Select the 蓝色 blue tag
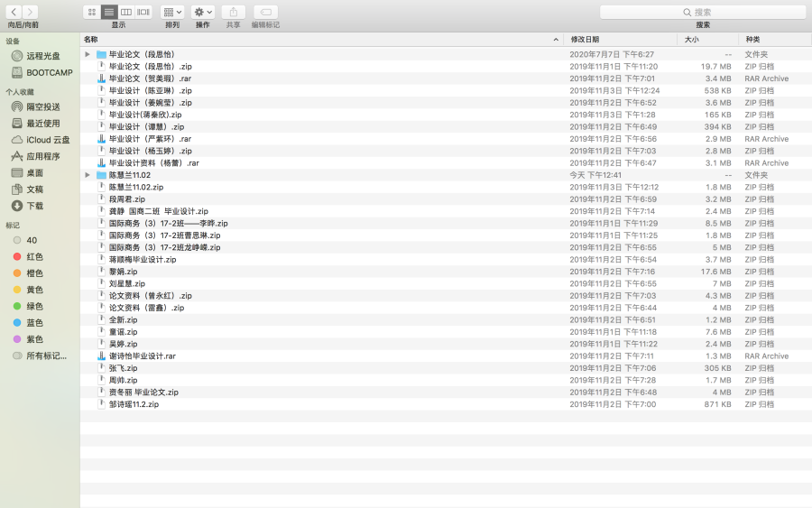Viewport: 812px width, 508px height. tap(28, 323)
